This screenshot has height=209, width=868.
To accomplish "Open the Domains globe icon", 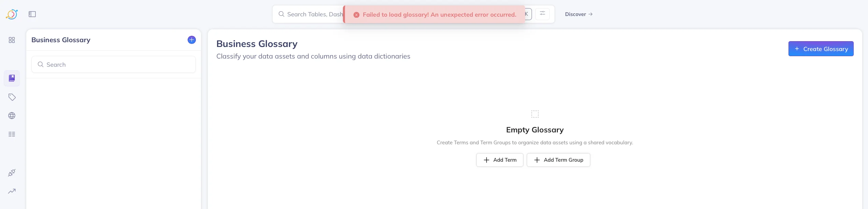I will [12, 115].
